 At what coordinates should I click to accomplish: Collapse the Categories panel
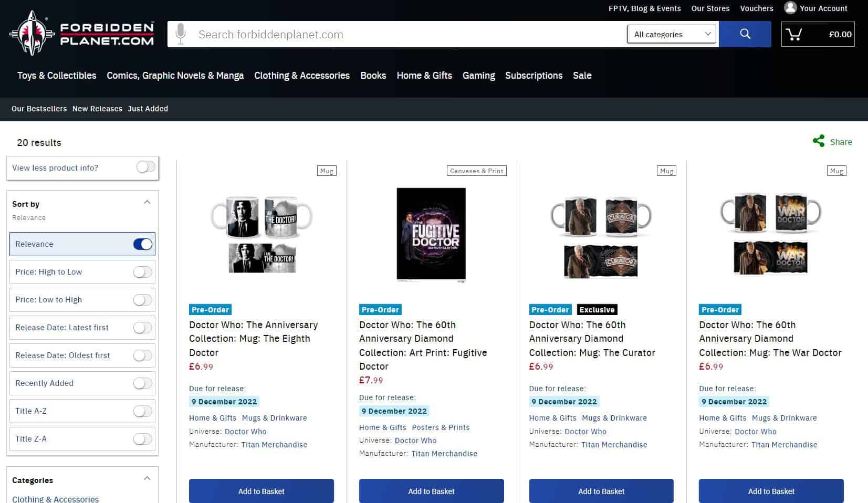click(147, 479)
